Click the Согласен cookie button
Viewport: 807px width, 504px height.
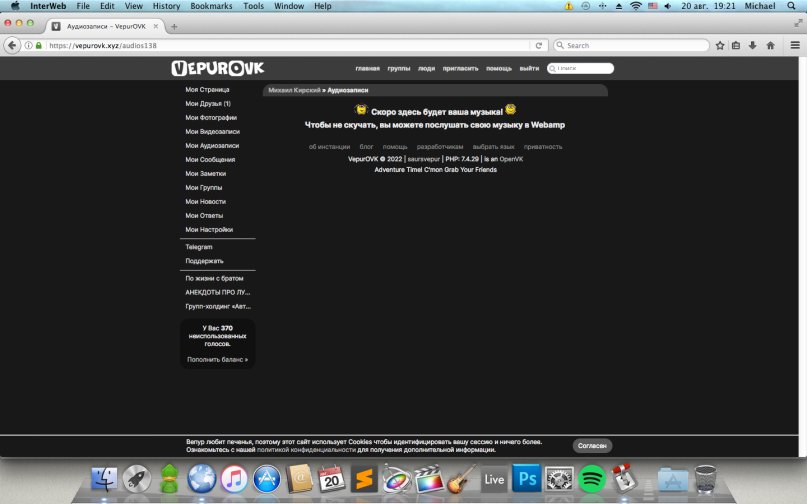[592, 446]
